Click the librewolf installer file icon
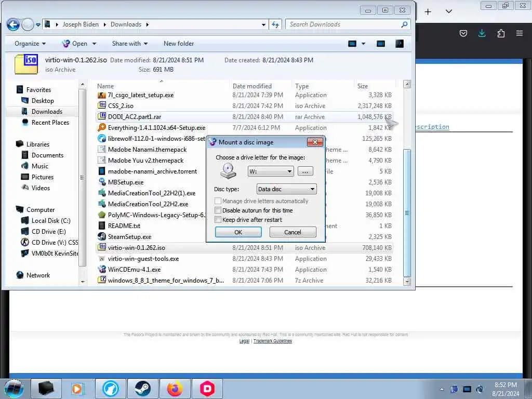Viewport: 532px width, 399px height. point(101,138)
